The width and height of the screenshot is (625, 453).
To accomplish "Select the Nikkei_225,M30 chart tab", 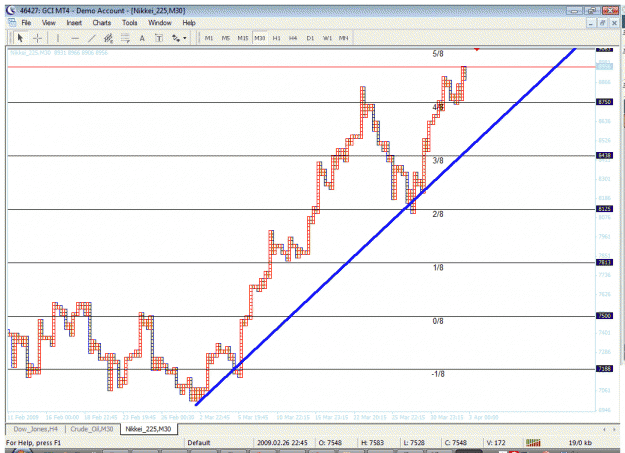I will pos(148,429).
